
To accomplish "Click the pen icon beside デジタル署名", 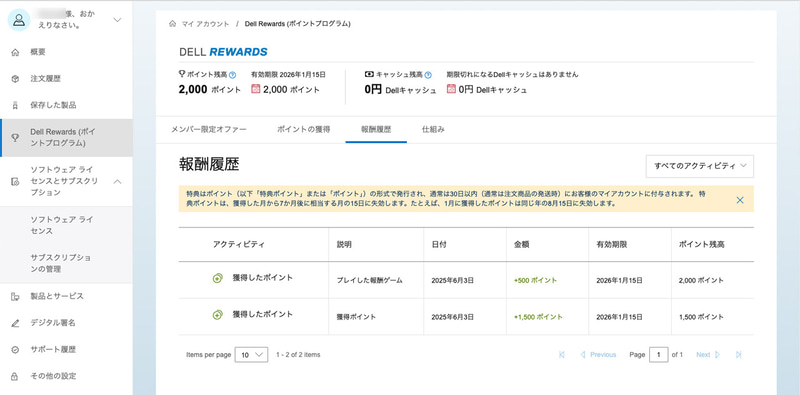I will point(15,323).
